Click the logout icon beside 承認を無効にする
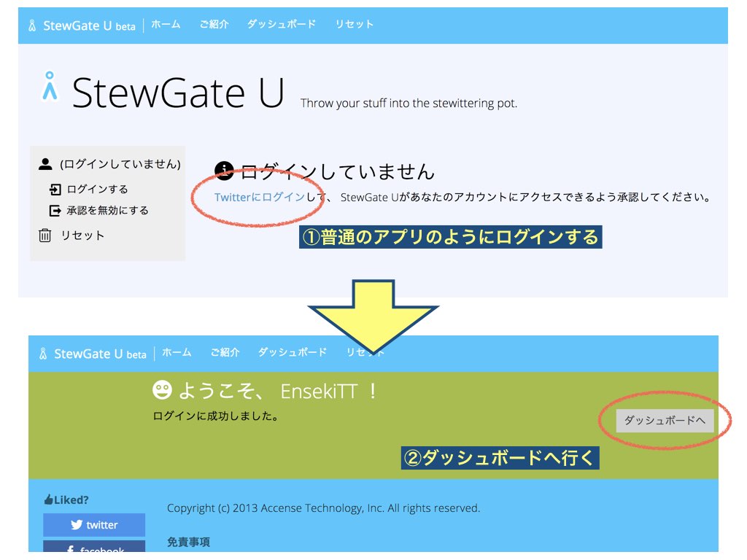747x560 pixels. (55, 211)
